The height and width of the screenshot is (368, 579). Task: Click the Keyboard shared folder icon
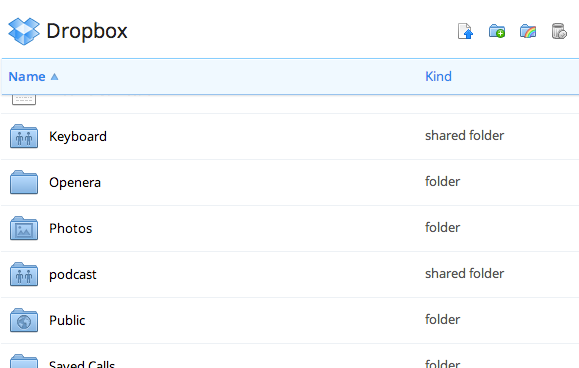point(24,136)
